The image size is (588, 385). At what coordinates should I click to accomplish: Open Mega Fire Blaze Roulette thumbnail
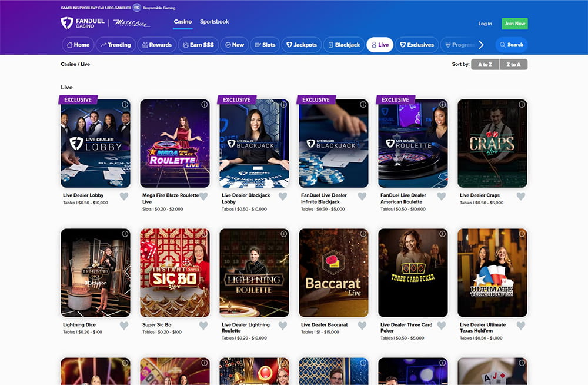(x=175, y=144)
